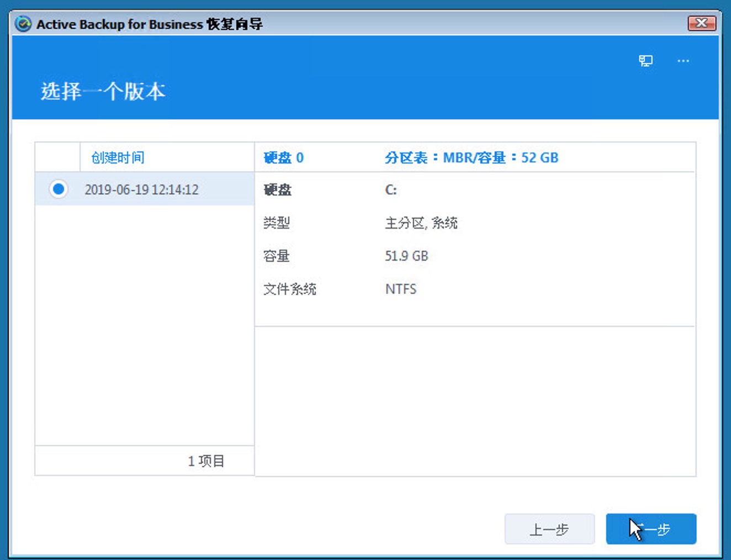Screen dimensions: 731x560
Task: Click the 容量 label
Action: (x=277, y=256)
